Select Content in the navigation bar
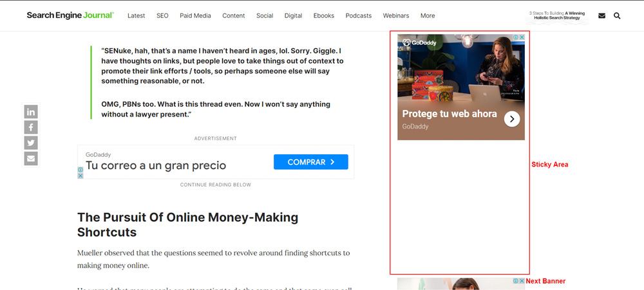This screenshot has width=644, height=290. (x=234, y=15)
